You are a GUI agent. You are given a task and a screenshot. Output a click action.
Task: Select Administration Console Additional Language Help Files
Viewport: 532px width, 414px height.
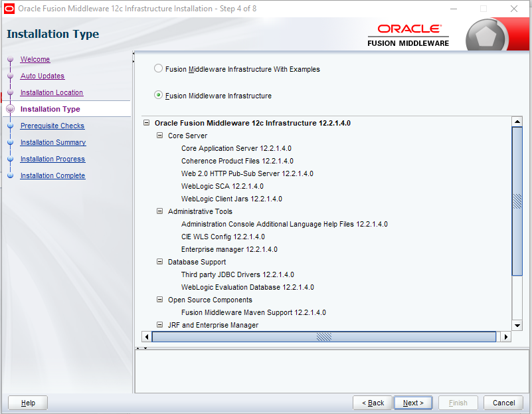coord(284,224)
